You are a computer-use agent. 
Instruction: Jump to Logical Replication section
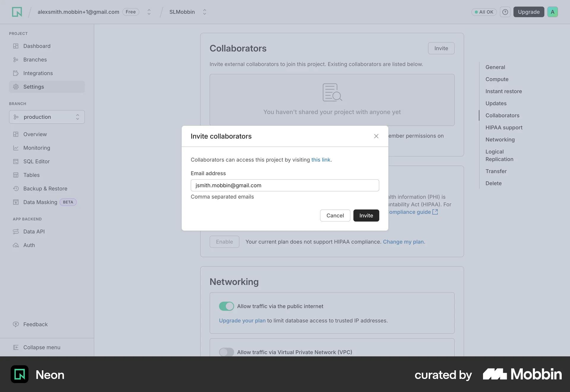point(499,155)
